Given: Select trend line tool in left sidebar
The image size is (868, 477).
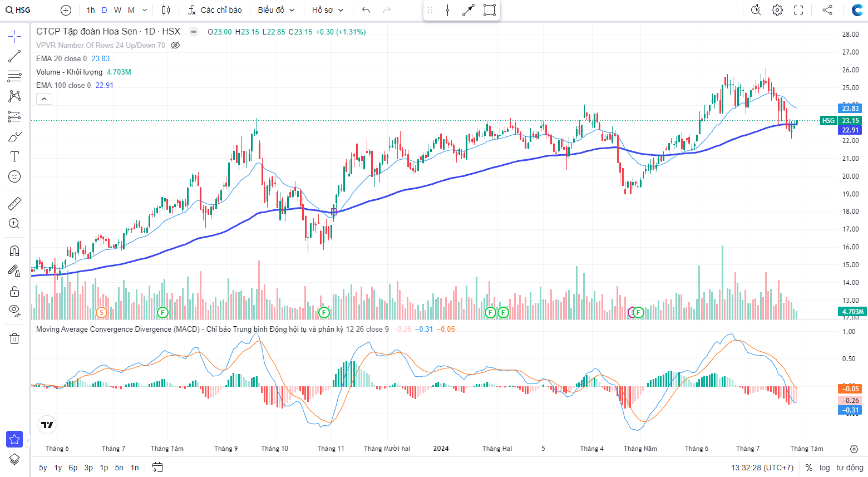Looking at the screenshot, I should (x=14, y=56).
